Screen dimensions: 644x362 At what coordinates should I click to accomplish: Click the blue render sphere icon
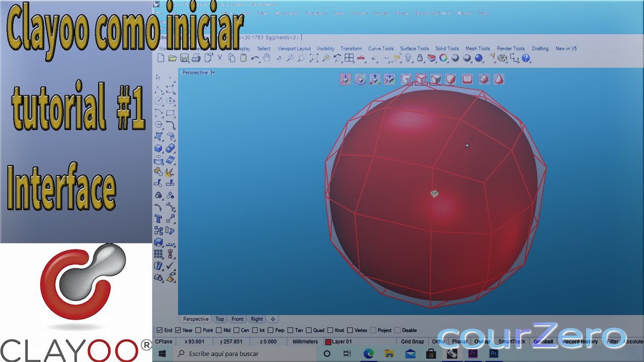point(479,58)
